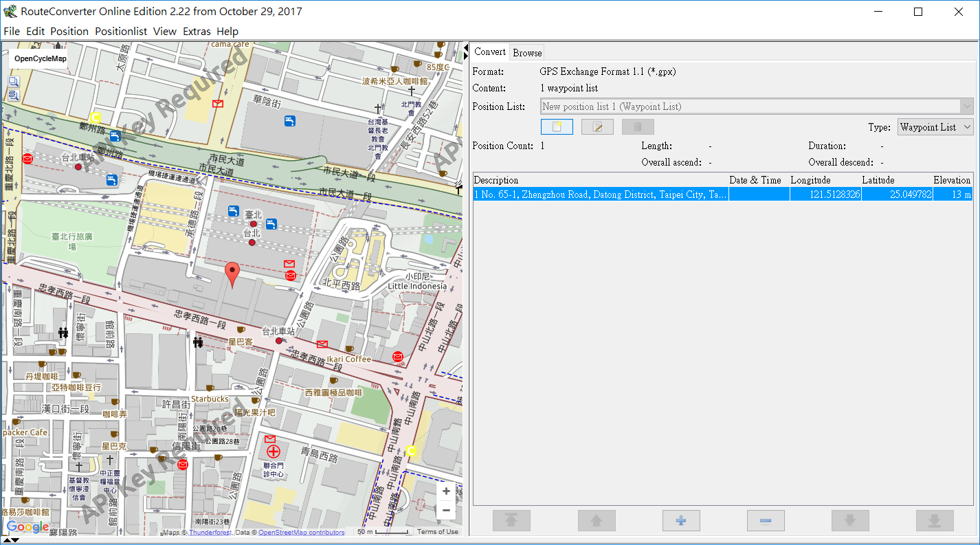The height and width of the screenshot is (545, 980).
Task: Open the Thunderforest attribution link
Action: coord(210,532)
